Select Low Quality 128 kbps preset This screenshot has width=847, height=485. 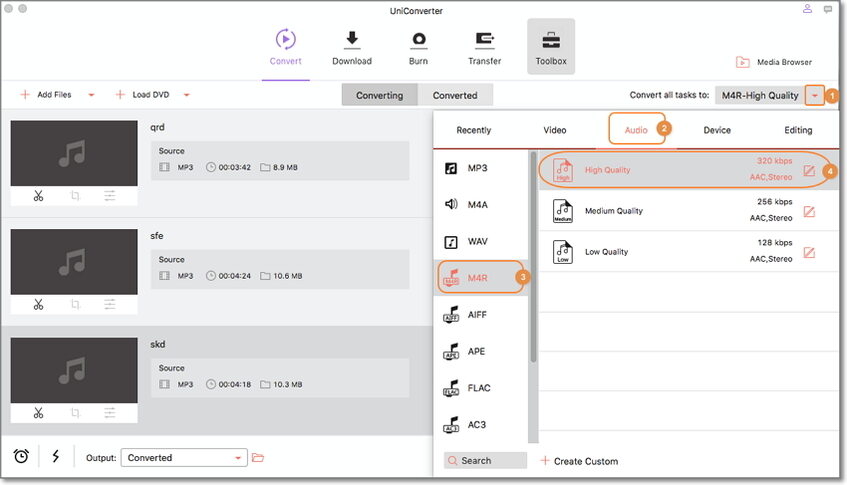tap(688, 252)
